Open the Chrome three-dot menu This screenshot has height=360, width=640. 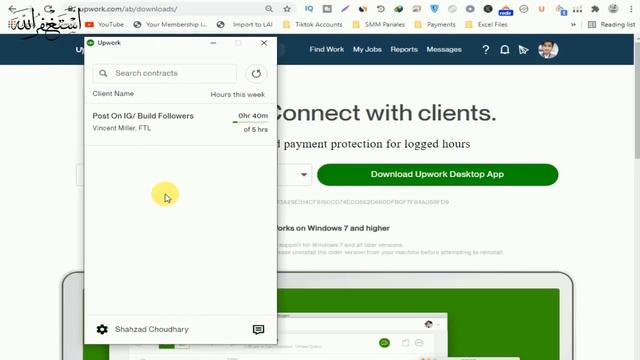click(x=631, y=9)
